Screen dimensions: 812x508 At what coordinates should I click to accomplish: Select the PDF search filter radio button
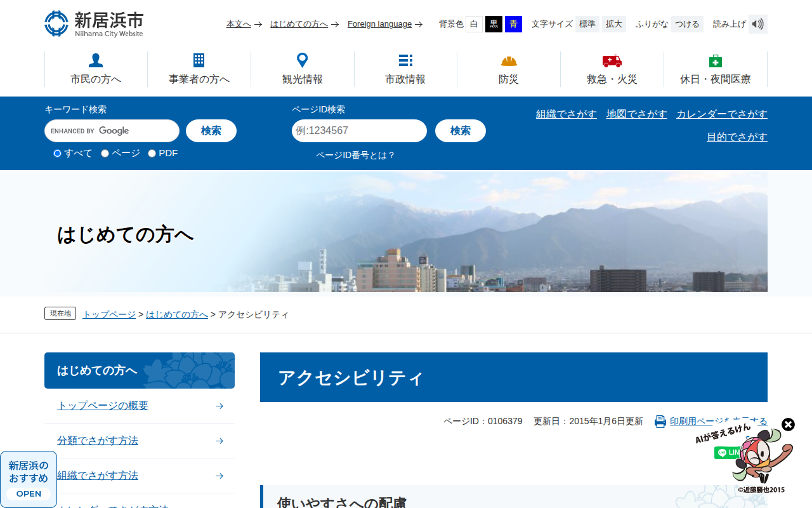(x=151, y=153)
